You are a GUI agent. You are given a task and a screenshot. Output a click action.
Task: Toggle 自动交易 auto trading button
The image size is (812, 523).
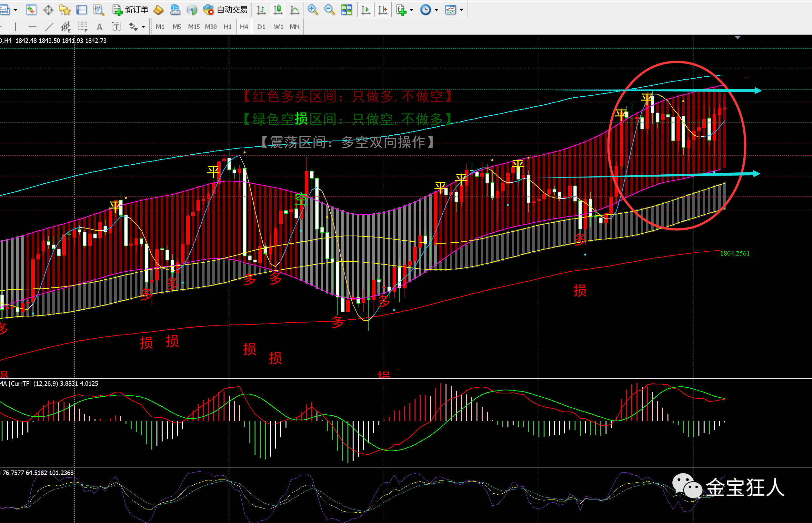coord(226,10)
